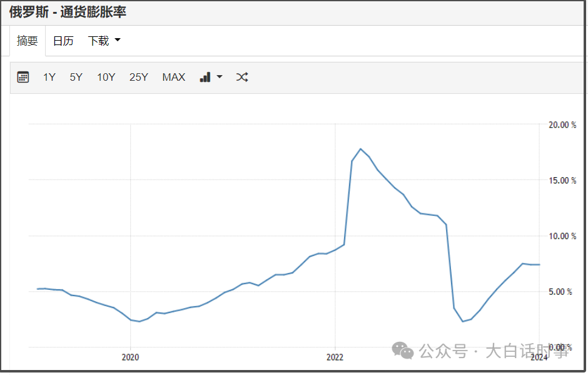Click the 20.00 % axis label
The height and width of the screenshot is (375, 588).
click(x=562, y=125)
